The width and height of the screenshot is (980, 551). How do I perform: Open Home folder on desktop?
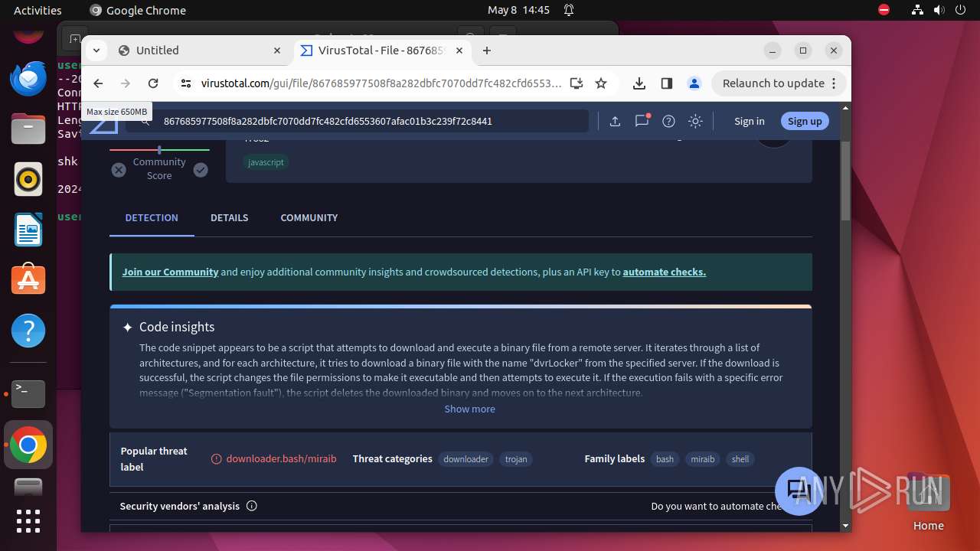pos(928,502)
